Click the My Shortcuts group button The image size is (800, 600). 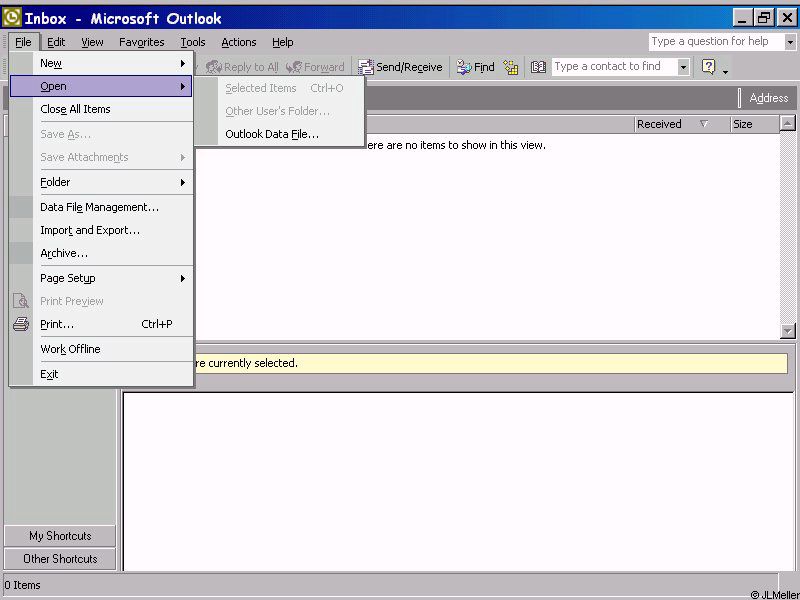point(60,536)
